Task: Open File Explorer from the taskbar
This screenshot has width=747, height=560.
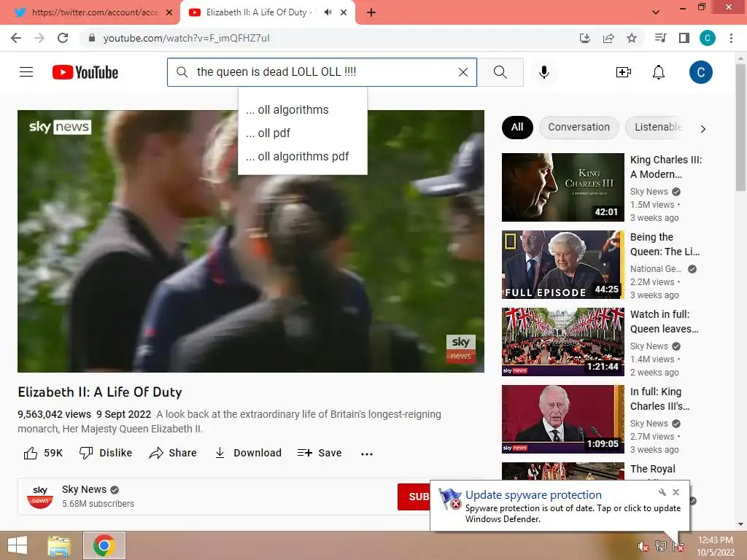Action: tap(59, 545)
